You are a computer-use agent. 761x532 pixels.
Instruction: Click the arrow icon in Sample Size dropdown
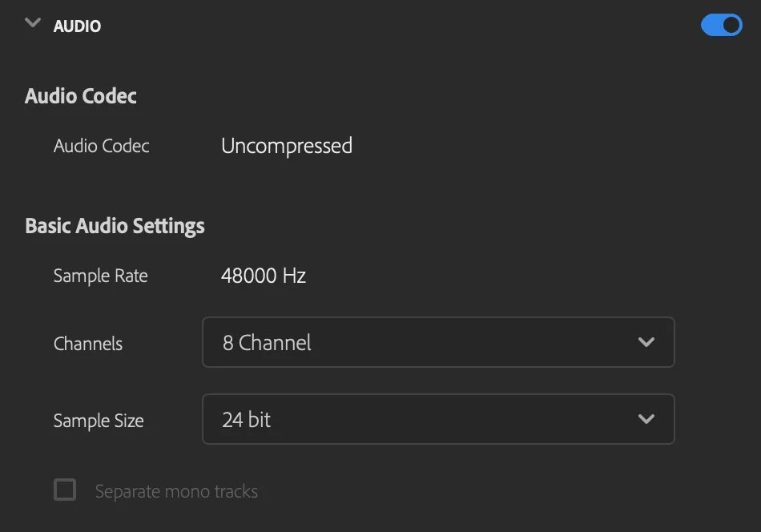point(646,419)
